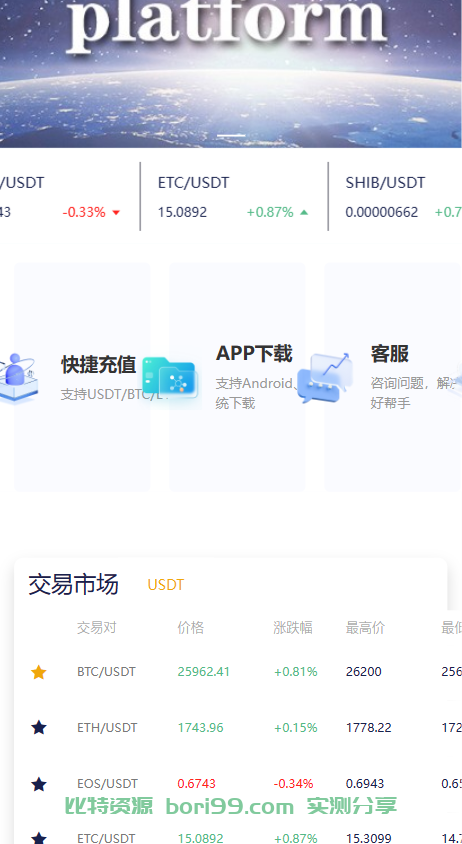The image size is (462, 844).
Task: Click the green up arrow beside ETC/USDT
Action: (x=304, y=212)
